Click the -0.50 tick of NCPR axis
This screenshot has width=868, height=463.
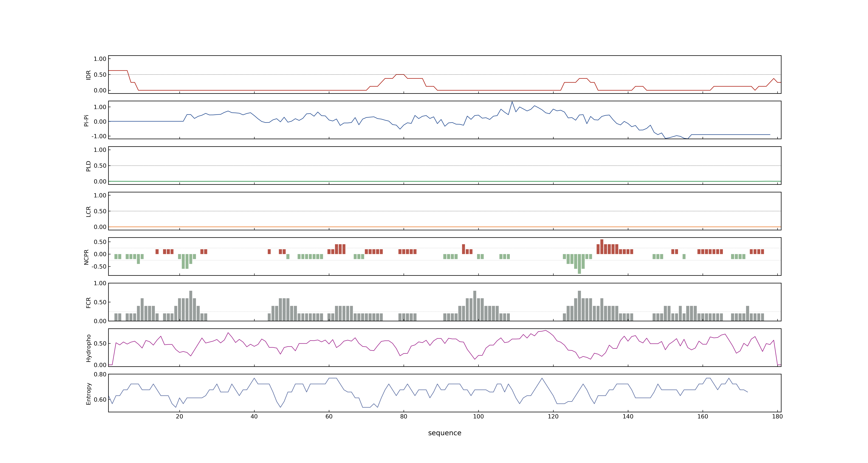99,267
